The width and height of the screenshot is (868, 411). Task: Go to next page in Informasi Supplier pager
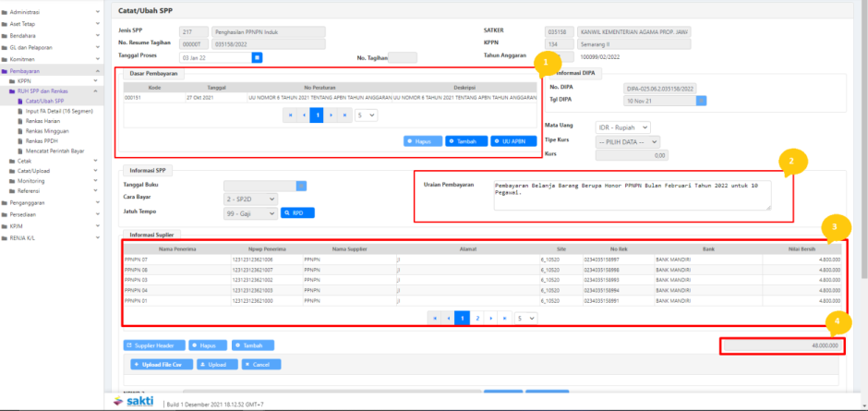click(x=493, y=318)
